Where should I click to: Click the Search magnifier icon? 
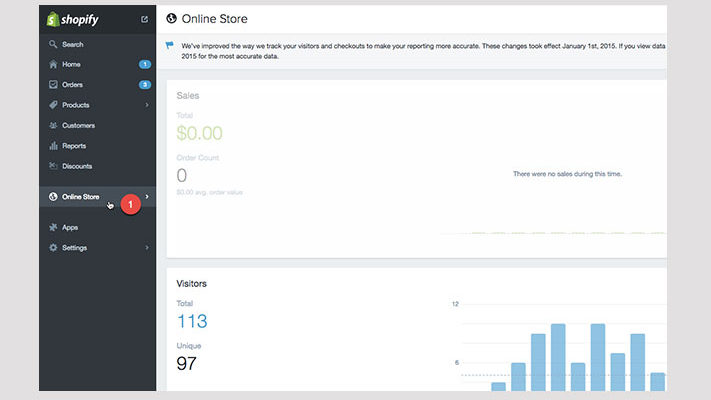click(53, 44)
